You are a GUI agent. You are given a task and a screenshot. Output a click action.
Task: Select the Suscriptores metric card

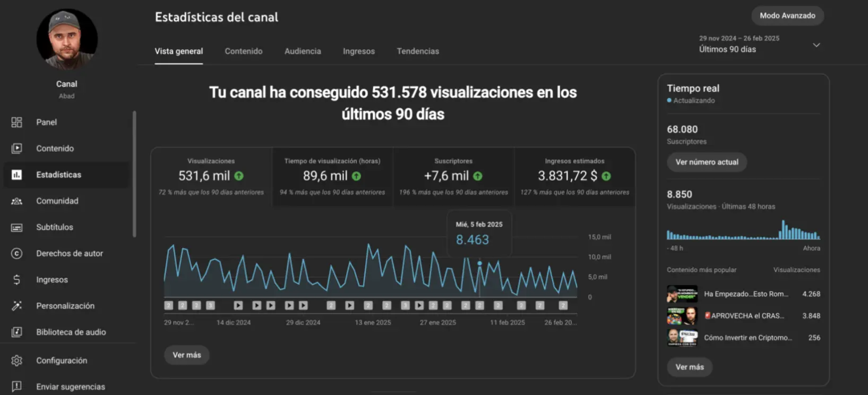(453, 177)
